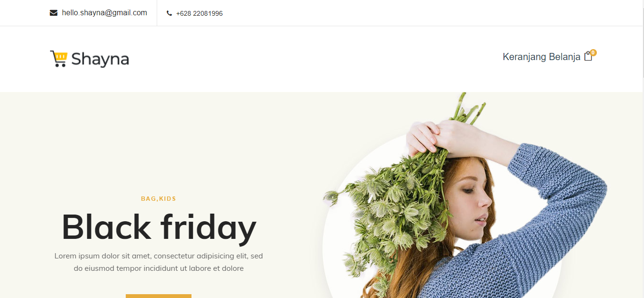Click the Lorem ipsum description paragraph
Viewport: 644px width, 298px height.
tap(159, 262)
